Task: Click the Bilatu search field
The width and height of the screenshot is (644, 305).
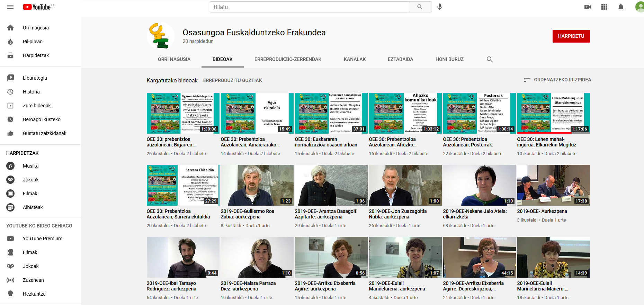Action: click(310, 7)
